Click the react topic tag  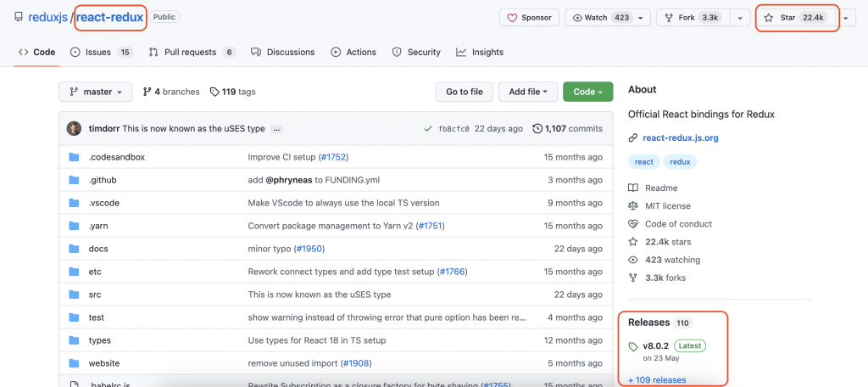pyautogui.click(x=644, y=162)
